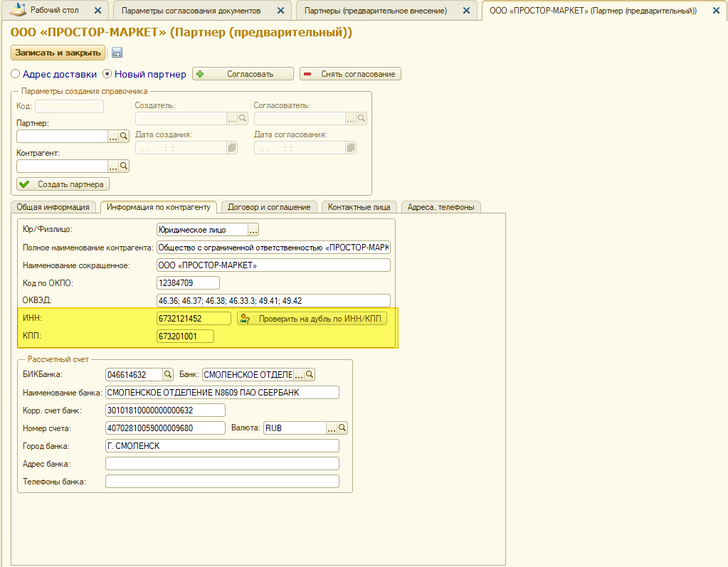Open selection ellipsis for Валюта field
The height and width of the screenshot is (567, 728).
pos(331,428)
